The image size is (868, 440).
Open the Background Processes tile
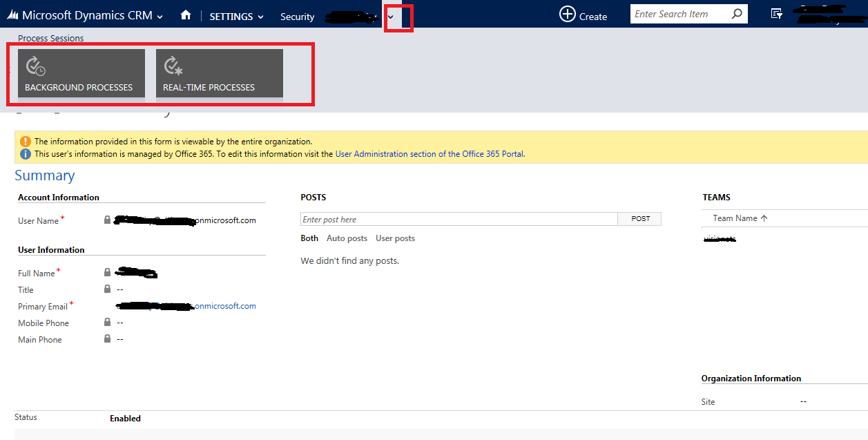click(x=81, y=73)
